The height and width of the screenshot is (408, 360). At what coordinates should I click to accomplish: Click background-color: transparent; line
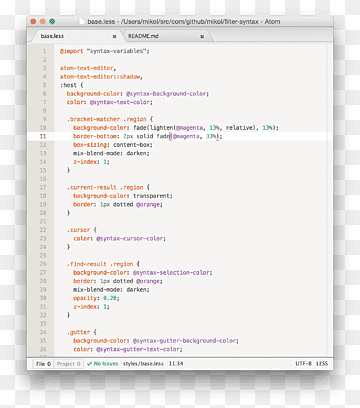click(x=123, y=196)
